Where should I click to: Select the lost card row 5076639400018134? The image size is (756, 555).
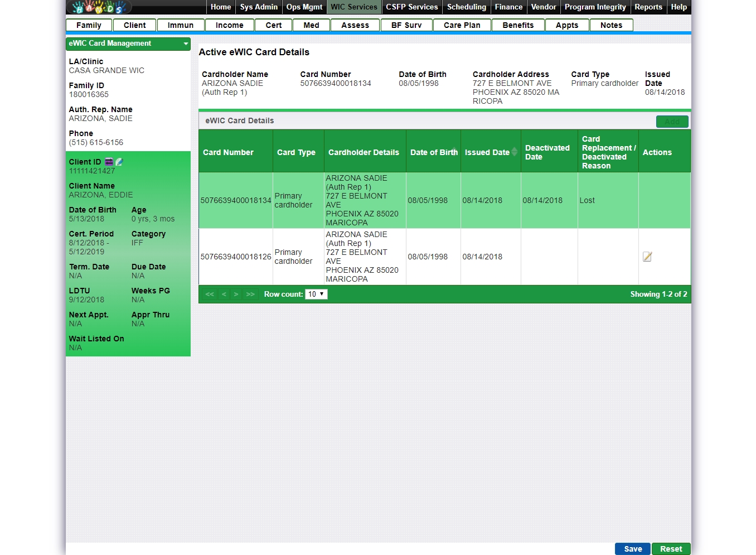[x=236, y=200]
